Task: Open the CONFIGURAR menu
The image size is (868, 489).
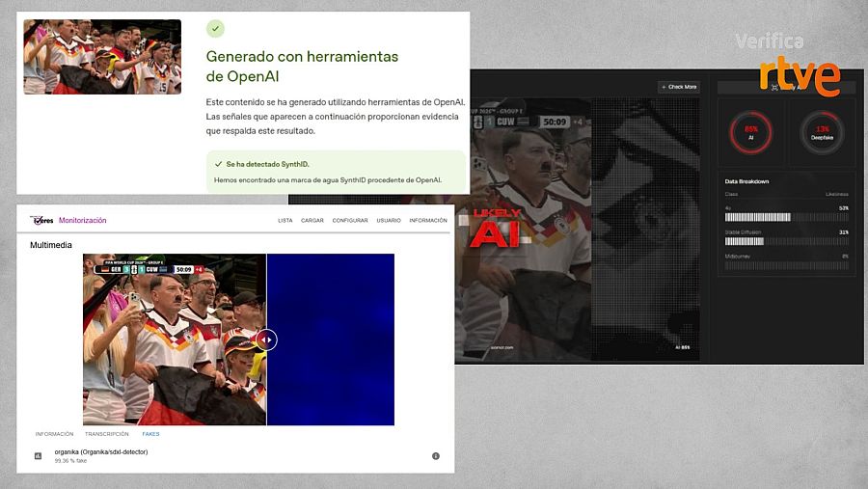Action: 350,221
